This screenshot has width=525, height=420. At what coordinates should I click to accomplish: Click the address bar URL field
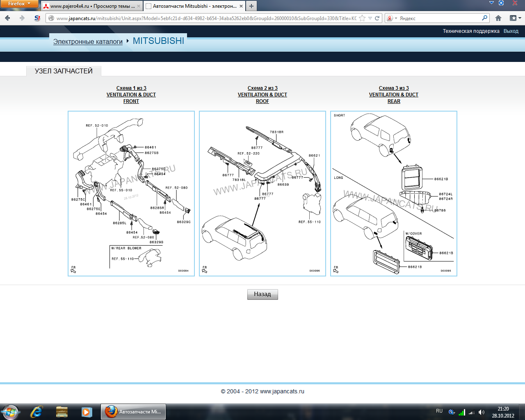[x=206, y=18]
